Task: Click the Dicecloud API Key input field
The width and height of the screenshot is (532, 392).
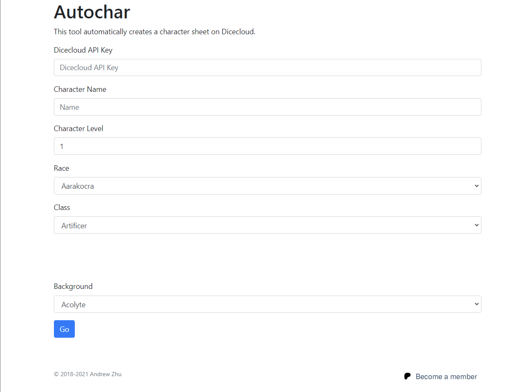Action: coord(267,67)
